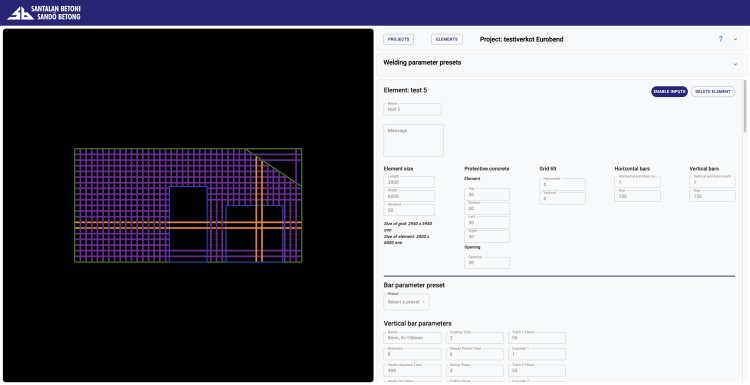Open the Projects tab button

[398, 39]
